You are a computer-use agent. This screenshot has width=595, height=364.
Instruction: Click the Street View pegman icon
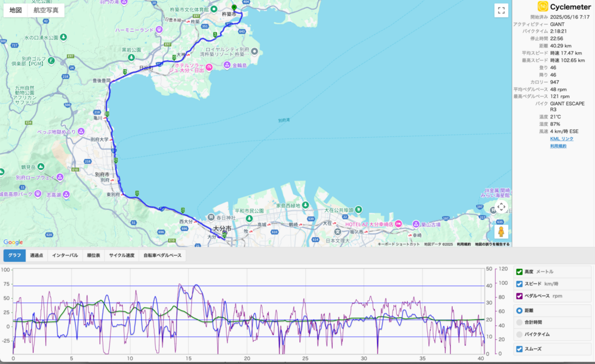(x=501, y=232)
